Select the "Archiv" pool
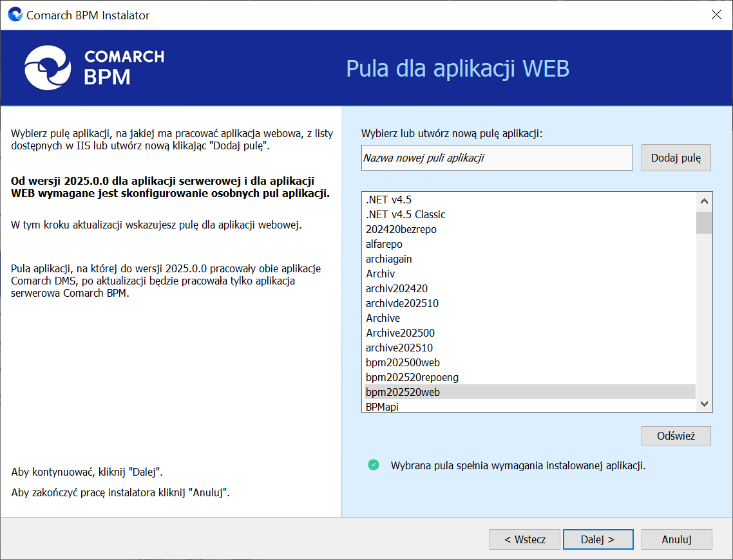This screenshot has width=733, height=560. [x=529, y=274]
